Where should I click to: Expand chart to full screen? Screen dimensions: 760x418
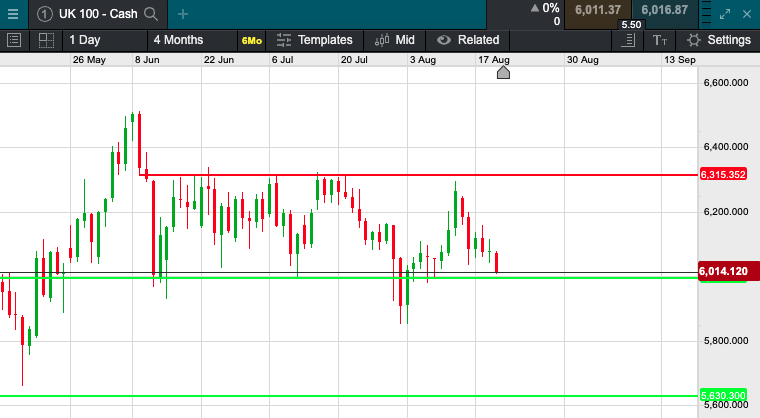click(x=725, y=15)
